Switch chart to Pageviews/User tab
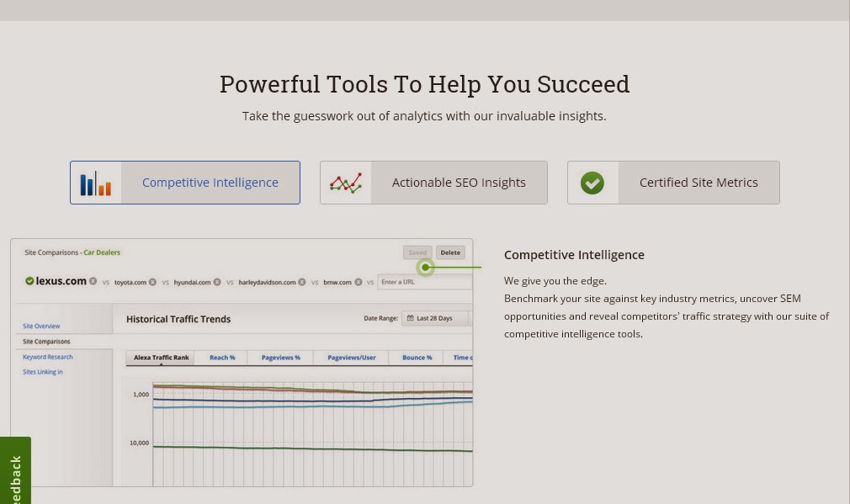 point(351,358)
